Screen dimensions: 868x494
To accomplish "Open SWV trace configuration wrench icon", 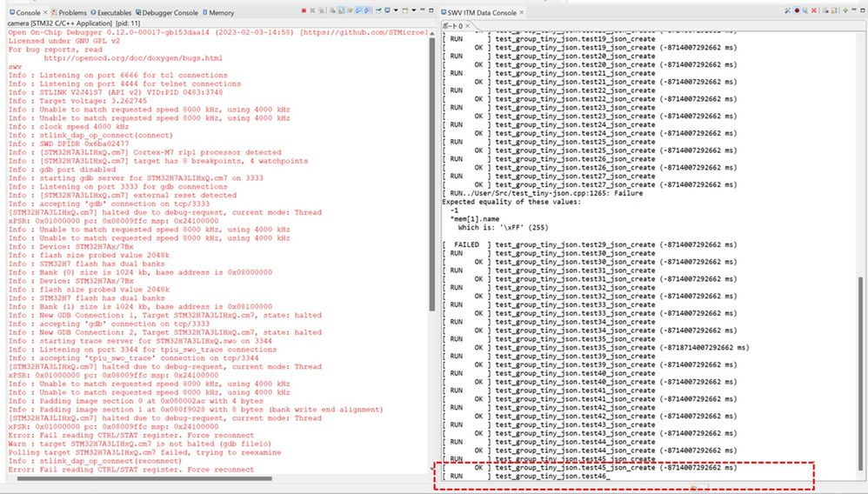I will click(x=788, y=11).
